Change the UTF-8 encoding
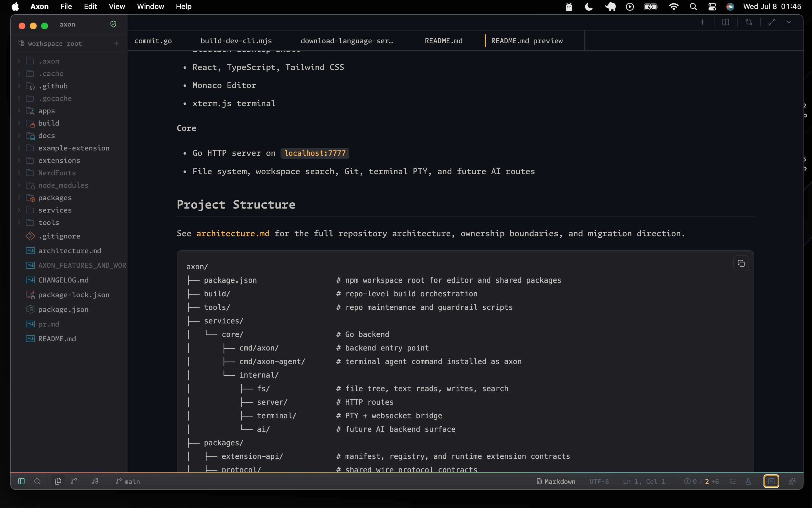812x508 pixels. tap(599, 481)
